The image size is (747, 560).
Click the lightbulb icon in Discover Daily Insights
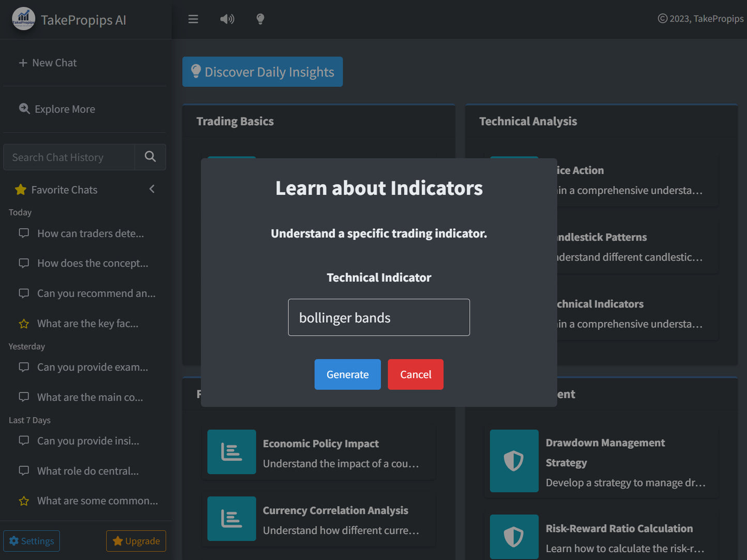196,71
